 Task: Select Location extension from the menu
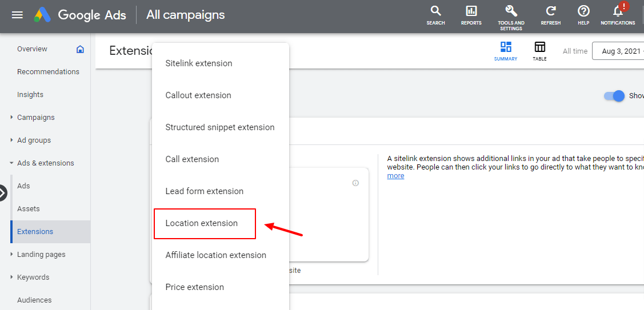202,223
